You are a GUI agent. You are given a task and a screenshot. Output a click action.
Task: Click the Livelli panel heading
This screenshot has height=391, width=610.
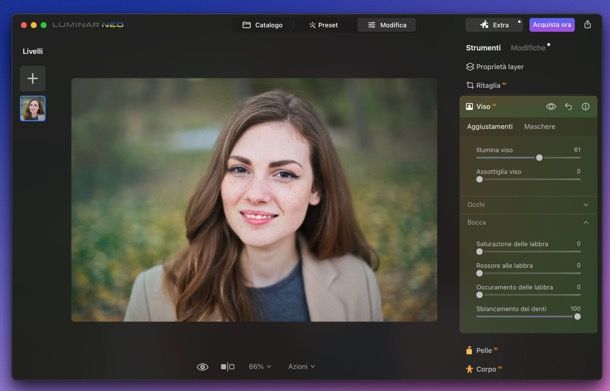click(33, 51)
